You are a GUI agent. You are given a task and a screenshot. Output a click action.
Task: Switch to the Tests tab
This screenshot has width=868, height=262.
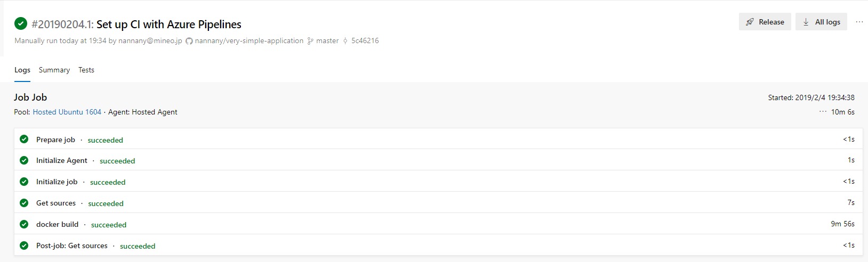(86, 70)
